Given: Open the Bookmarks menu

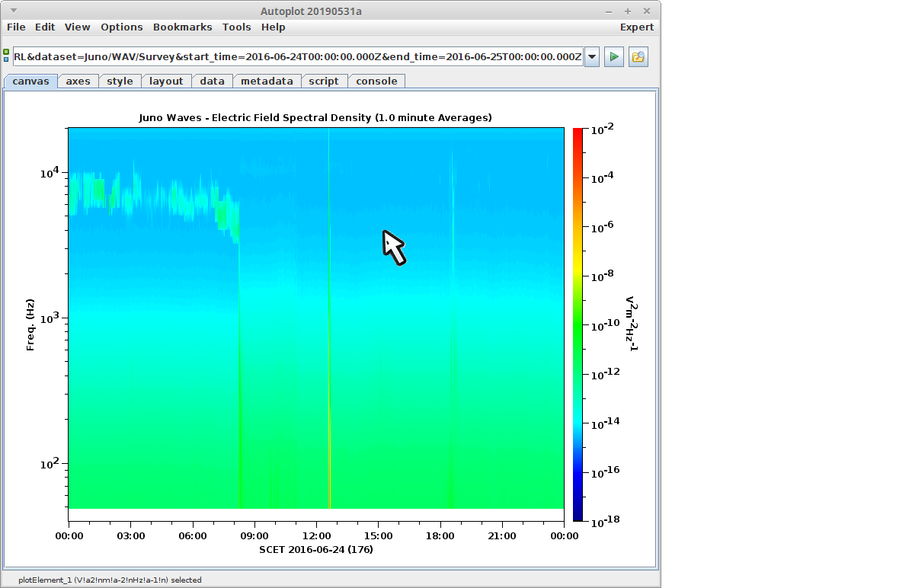Looking at the screenshot, I should coord(182,27).
